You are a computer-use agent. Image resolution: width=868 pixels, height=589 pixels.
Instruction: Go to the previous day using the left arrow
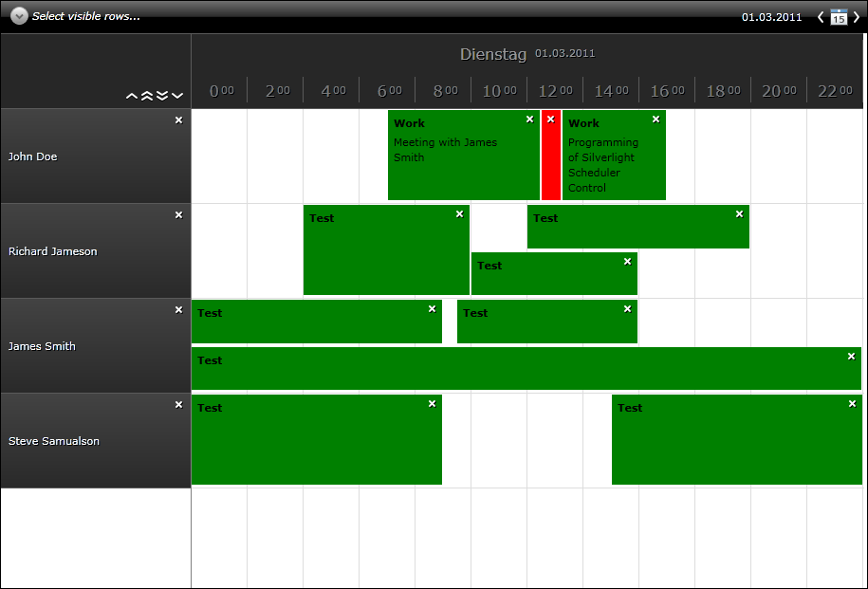pyautogui.click(x=822, y=17)
